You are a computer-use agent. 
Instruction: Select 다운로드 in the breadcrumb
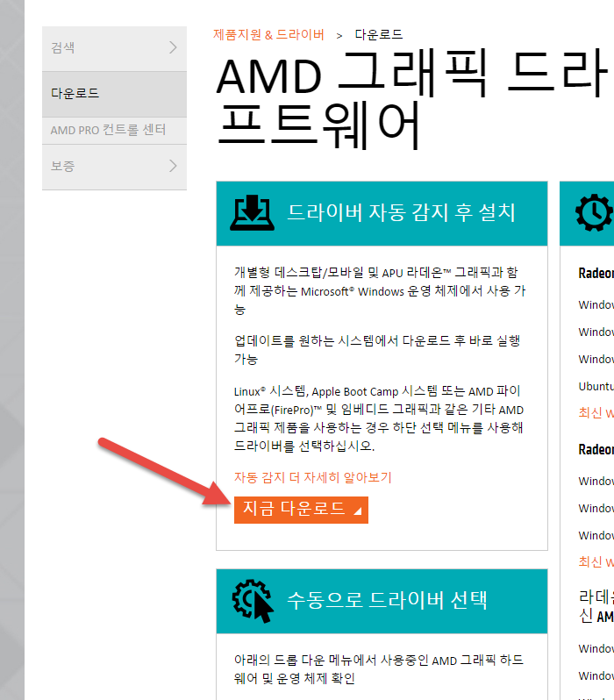point(379,34)
